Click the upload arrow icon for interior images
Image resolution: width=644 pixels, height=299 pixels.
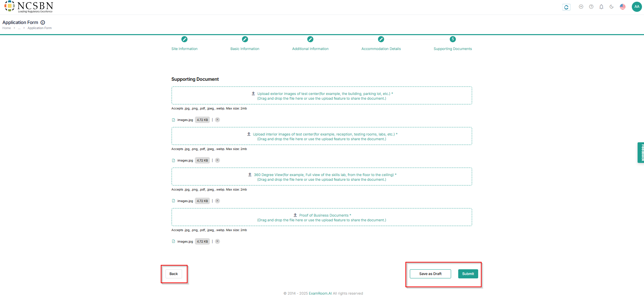coord(249,134)
